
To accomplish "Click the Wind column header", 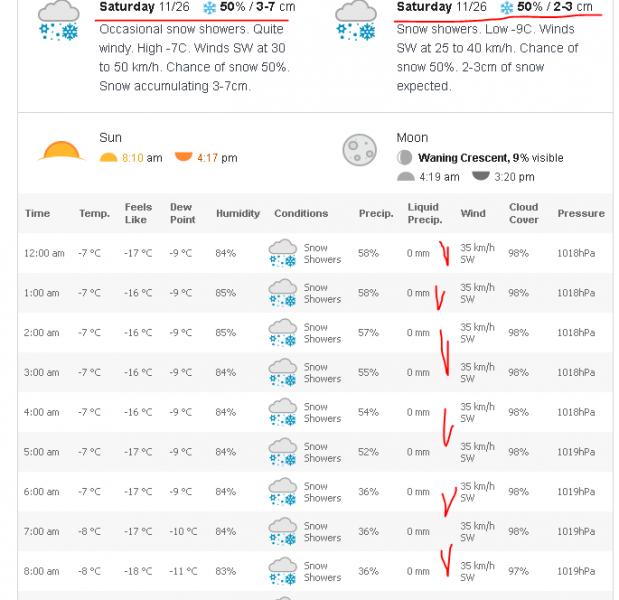I will 473,213.
